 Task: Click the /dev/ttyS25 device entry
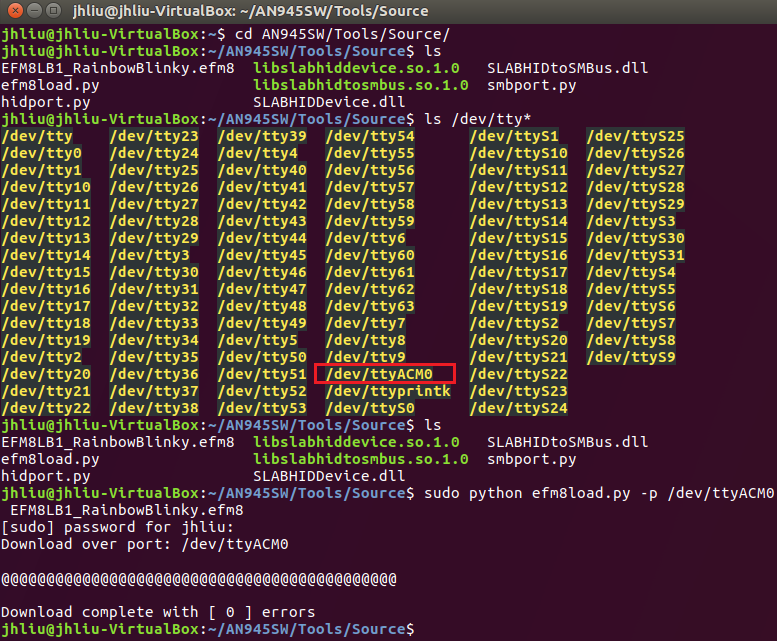[x=636, y=136]
